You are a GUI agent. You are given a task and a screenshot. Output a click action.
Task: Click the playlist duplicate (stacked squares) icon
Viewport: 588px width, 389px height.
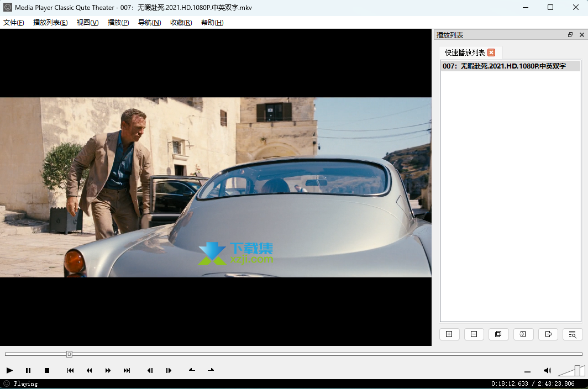pos(498,334)
